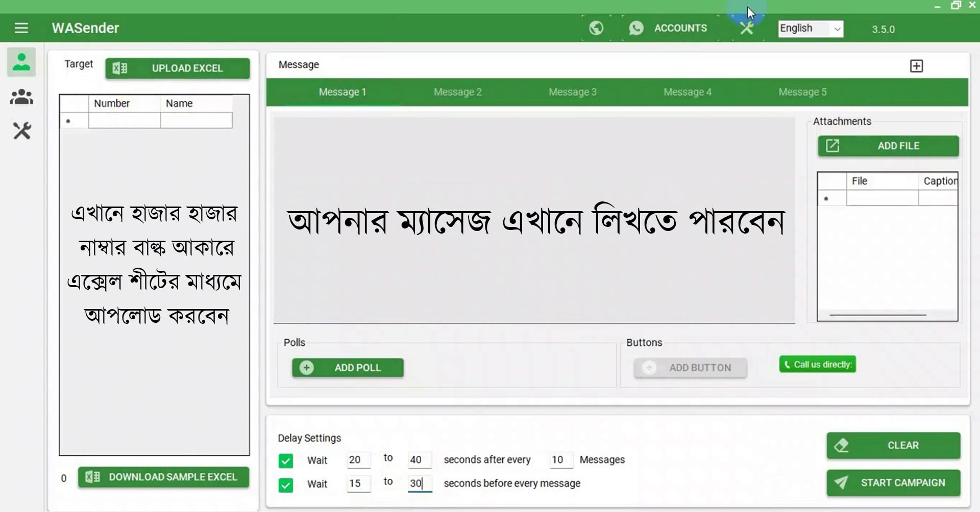Click the Download Sample Excel button
Image resolution: width=980 pixels, height=512 pixels.
point(163,477)
